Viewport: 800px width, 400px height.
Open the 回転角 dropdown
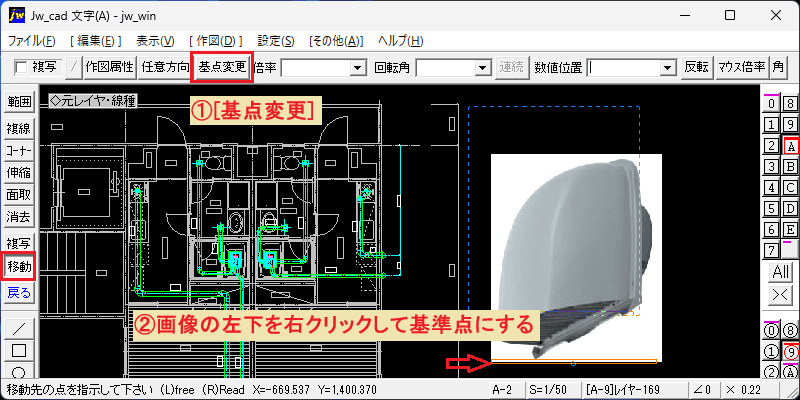(482, 67)
